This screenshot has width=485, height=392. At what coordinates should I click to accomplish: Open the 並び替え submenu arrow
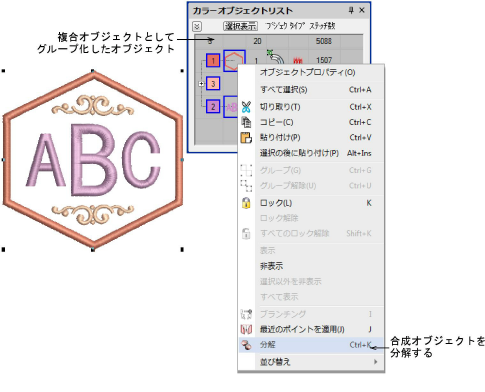tap(376, 362)
